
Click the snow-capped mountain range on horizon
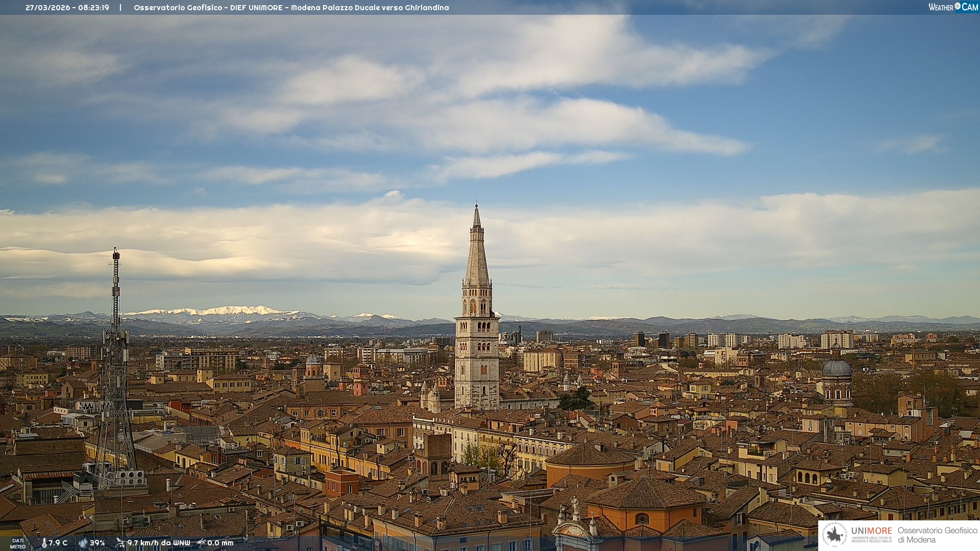point(225,311)
